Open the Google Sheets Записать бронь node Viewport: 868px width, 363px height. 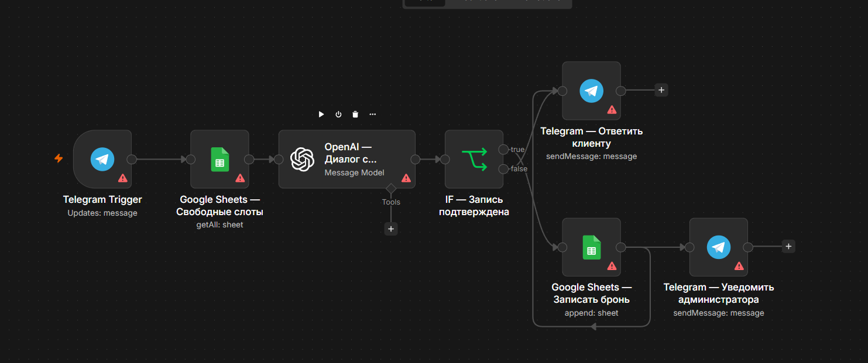[x=591, y=247]
